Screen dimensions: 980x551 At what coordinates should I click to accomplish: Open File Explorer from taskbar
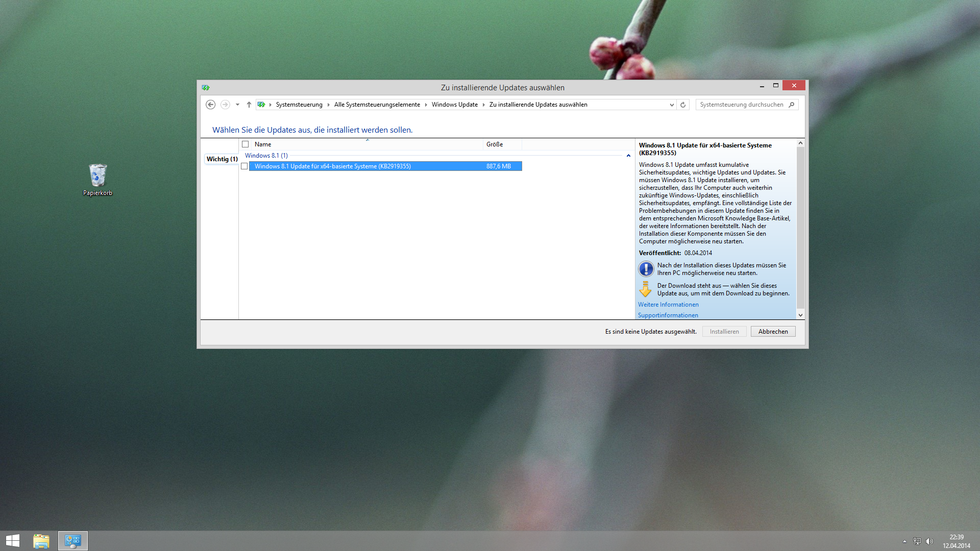41,541
